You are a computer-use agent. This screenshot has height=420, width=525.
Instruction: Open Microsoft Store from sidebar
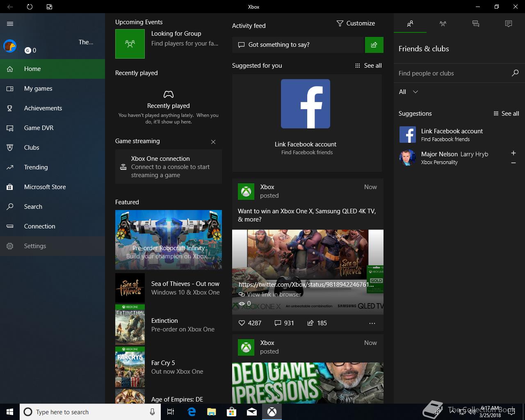click(x=52, y=187)
